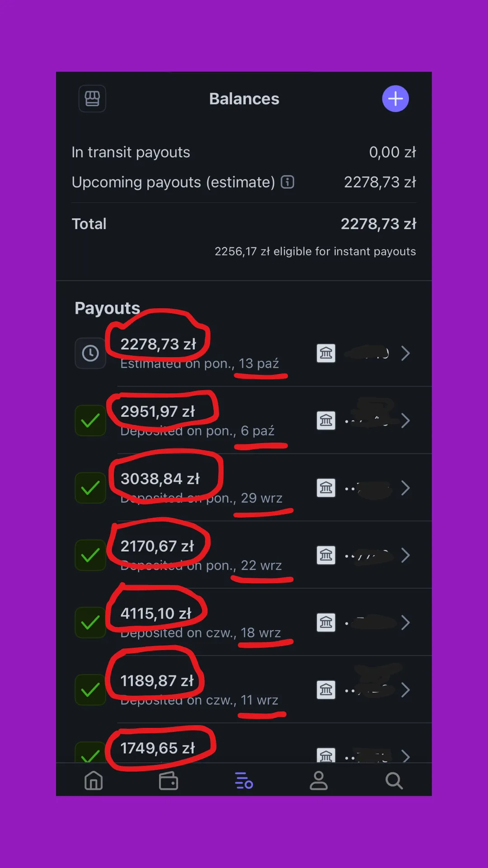Expand the 1189,87 zł payout chevron

(405, 690)
